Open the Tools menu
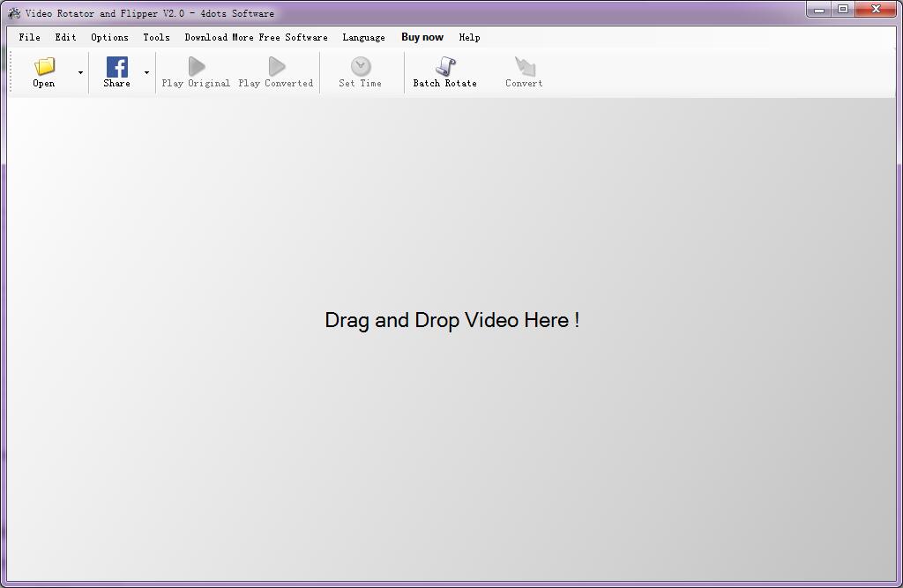Image resolution: width=903 pixels, height=588 pixels. (156, 37)
